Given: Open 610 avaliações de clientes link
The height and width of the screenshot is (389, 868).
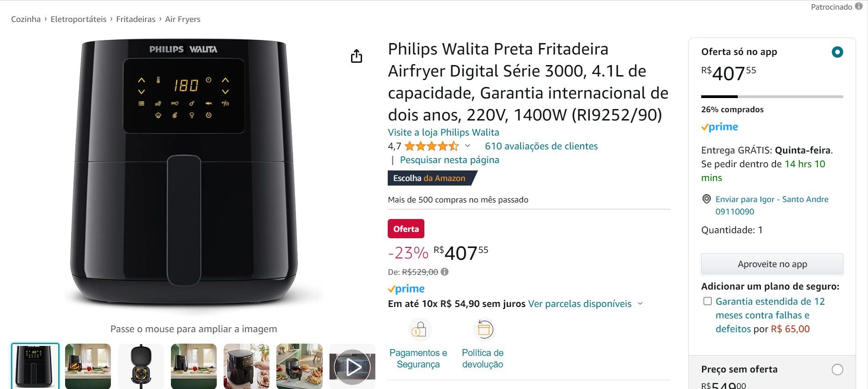Looking at the screenshot, I should click(x=541, y=146).
